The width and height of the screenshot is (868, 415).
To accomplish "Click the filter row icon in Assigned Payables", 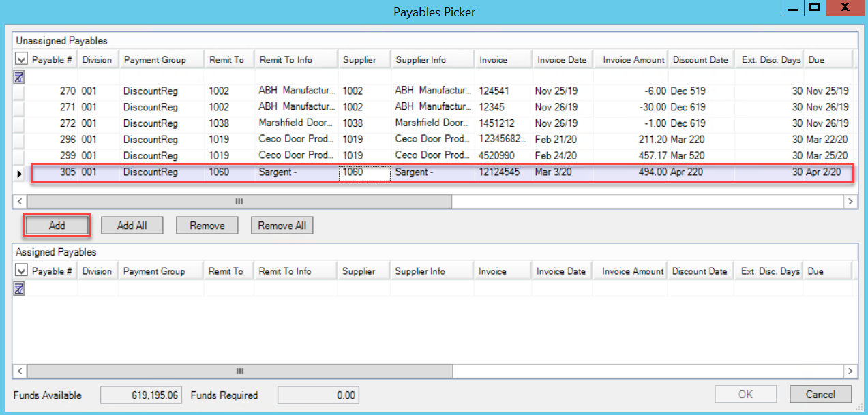I will (19, 288).
